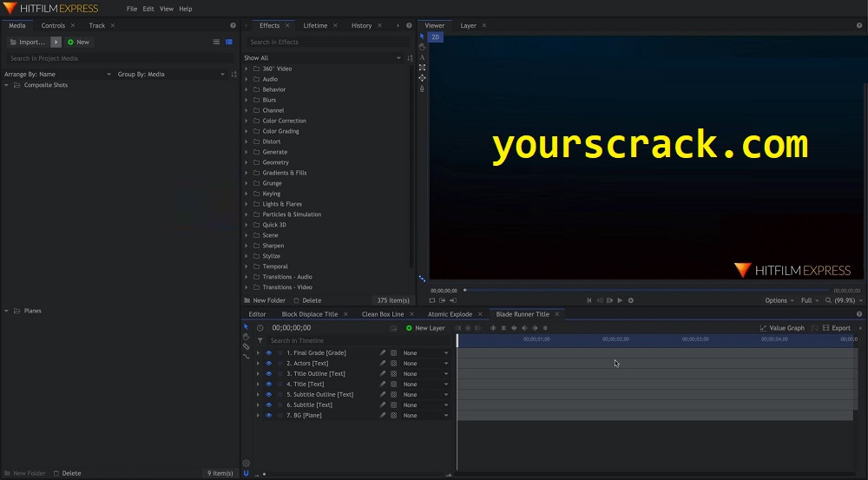868x480 pixels.
Task: Click blend checker icon on Actors layer
Action: [393, 363]
